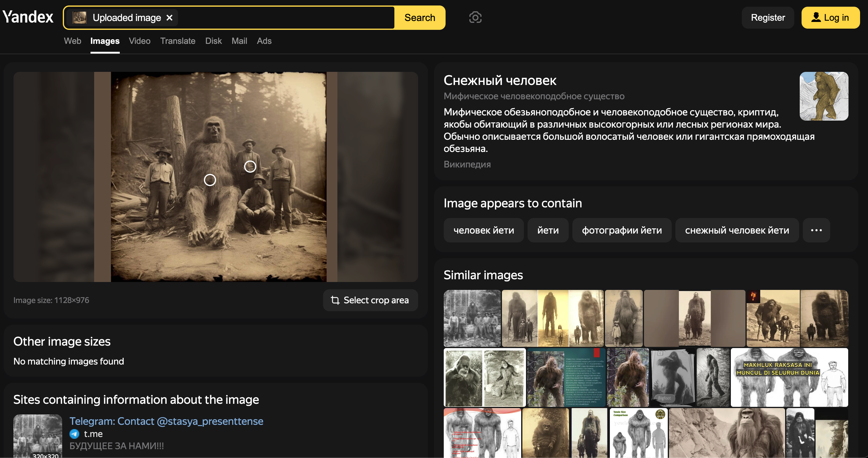Switch to the Web tab
Screen dimensions: 868x458
tap(73, 41)
